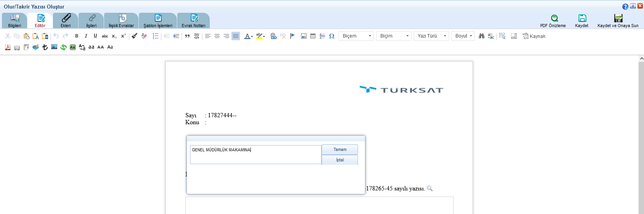Click the insert link icon

click(x=273, y=36)
